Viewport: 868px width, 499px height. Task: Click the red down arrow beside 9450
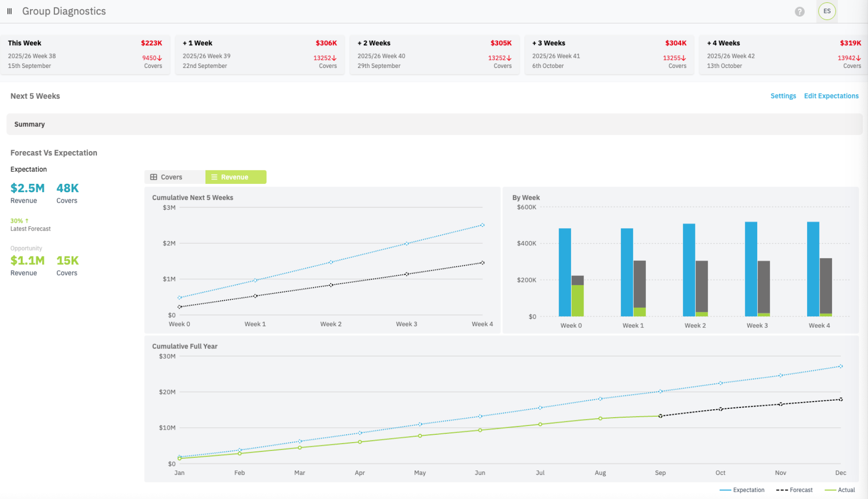pyautogui.click(x=160, y=58)
